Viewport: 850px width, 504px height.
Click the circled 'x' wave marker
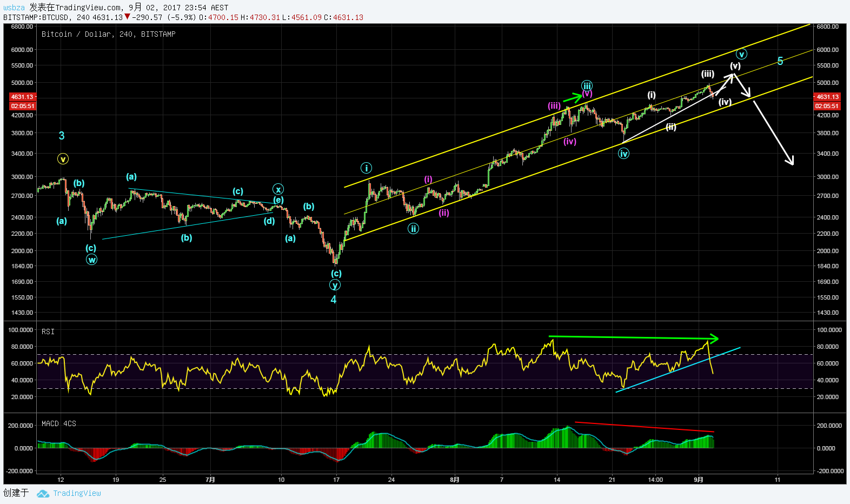(x=278, y=189)
